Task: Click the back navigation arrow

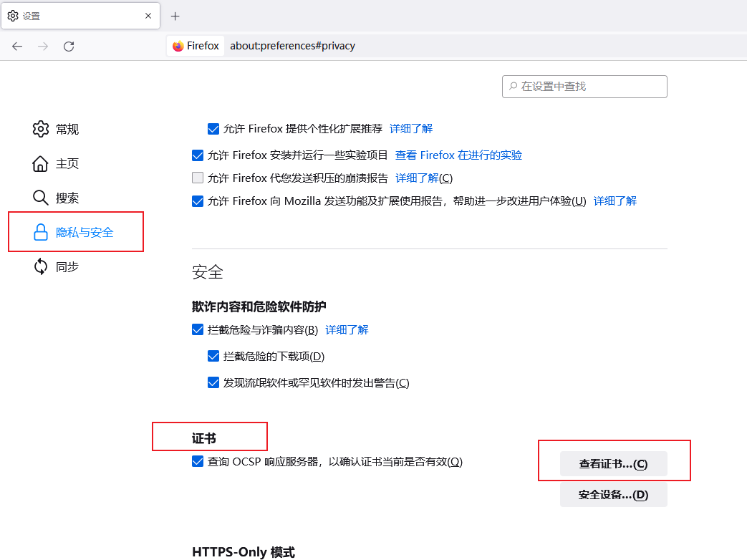Action: 17,46
